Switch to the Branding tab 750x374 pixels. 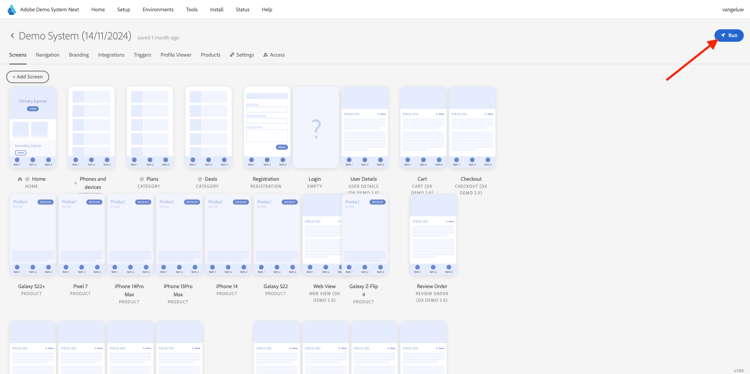click(x=79, y=55)
